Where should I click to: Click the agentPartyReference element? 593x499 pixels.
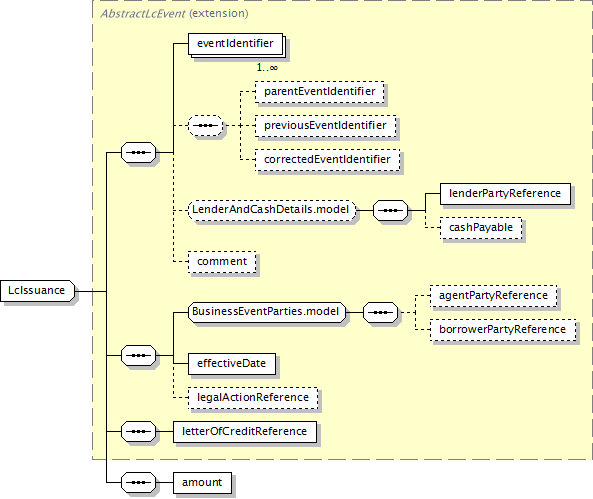[493, 296]
